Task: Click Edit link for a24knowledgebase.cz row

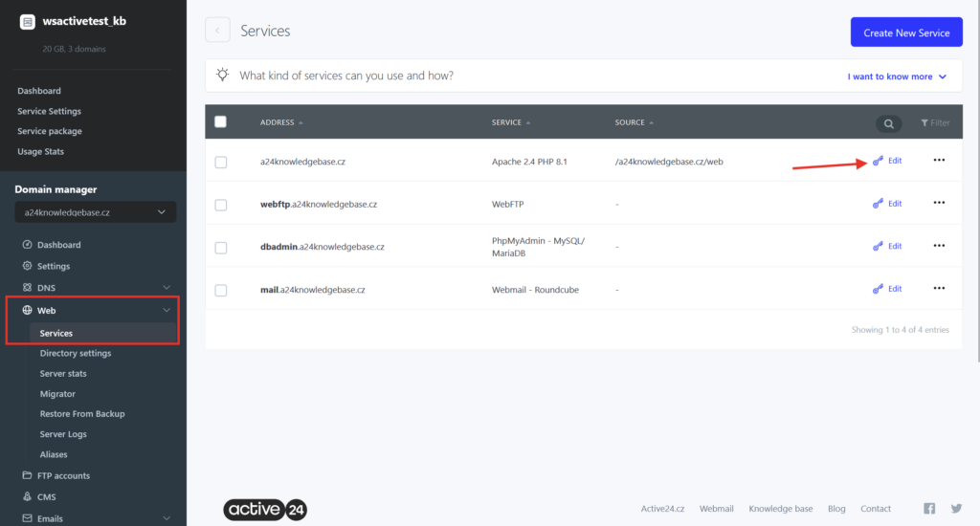Action: 895,161
